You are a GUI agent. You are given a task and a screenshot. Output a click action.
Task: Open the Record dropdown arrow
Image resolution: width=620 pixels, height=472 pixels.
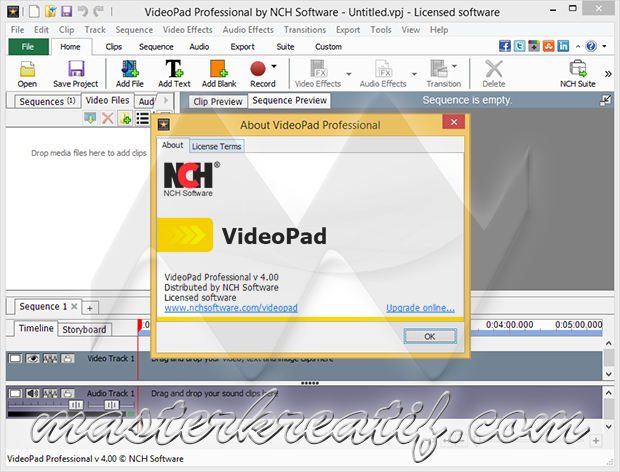[274, 66]
